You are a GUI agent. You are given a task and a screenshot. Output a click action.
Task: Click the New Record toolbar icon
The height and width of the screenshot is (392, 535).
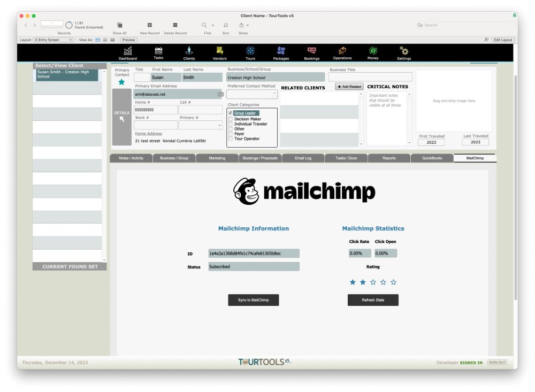pos(149,25)
